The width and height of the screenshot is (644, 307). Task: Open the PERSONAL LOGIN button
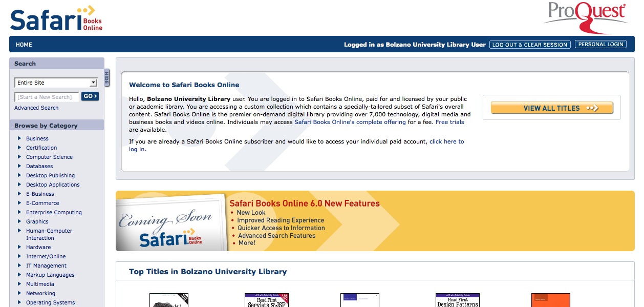pos(601,45)
